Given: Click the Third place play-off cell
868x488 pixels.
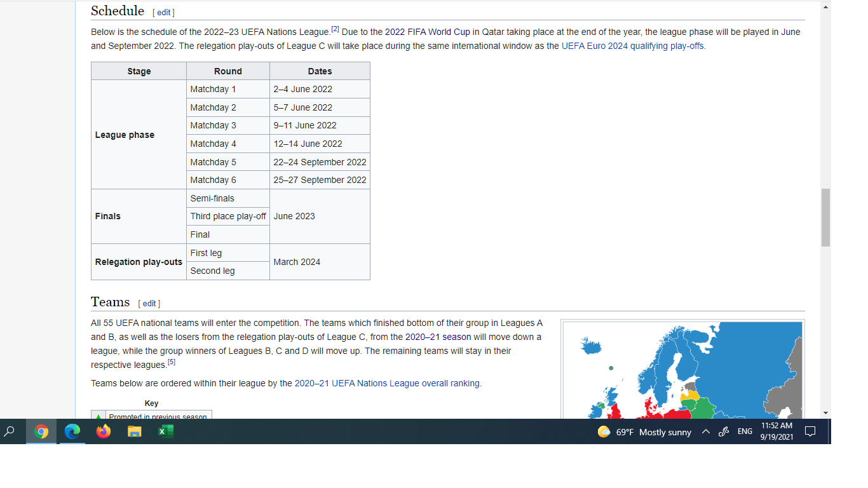Looking at the screenshot, I should click(228, 216).
